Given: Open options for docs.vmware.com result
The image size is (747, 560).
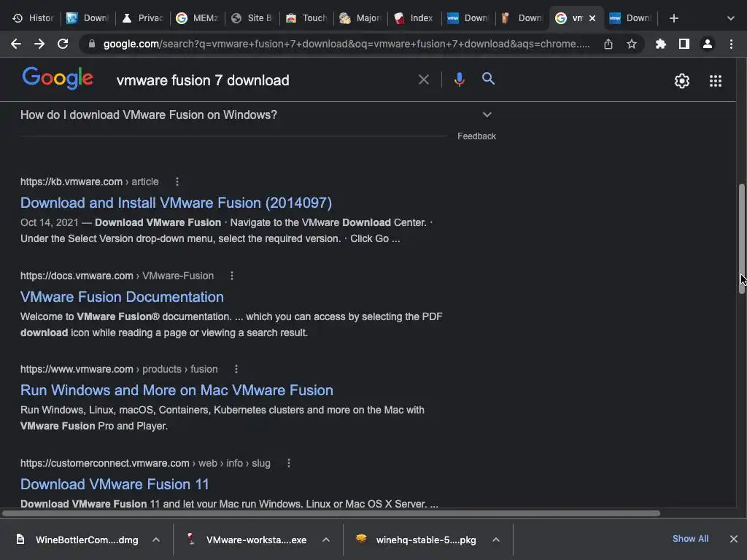Looking at the screenshot, I should (232, 276).
